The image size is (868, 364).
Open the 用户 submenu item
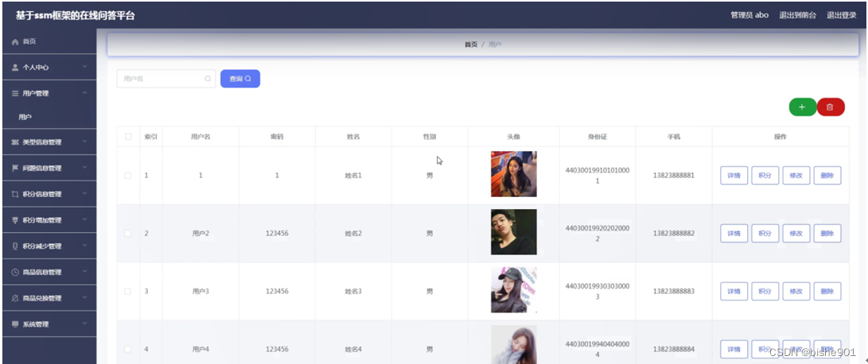(x=25, y=118)
